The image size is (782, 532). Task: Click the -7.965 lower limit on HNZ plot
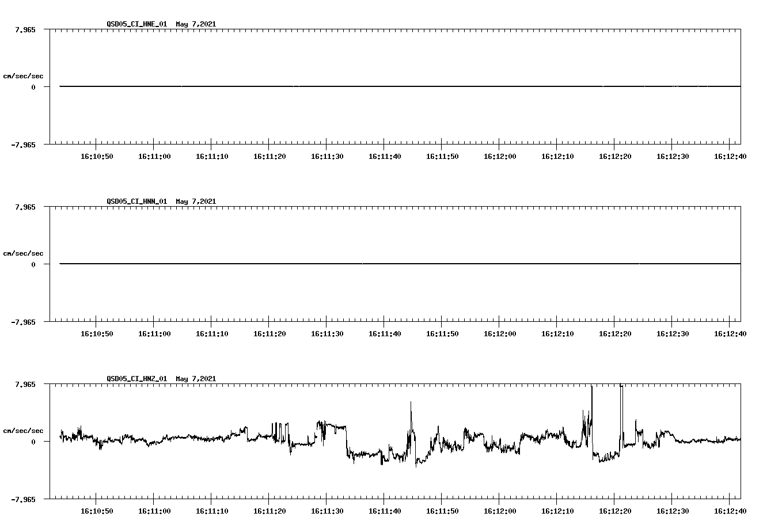24,500
